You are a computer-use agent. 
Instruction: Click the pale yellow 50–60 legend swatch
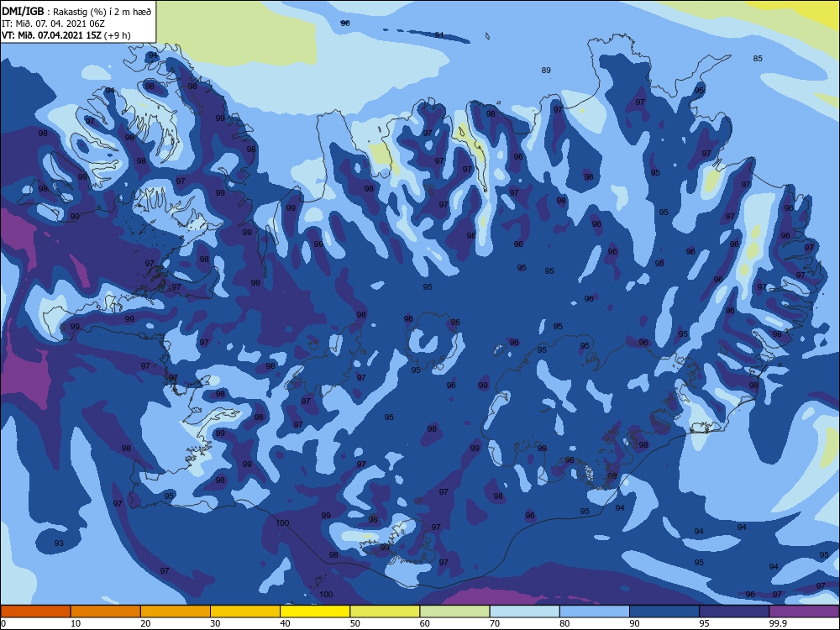click(x=385, y=612)
